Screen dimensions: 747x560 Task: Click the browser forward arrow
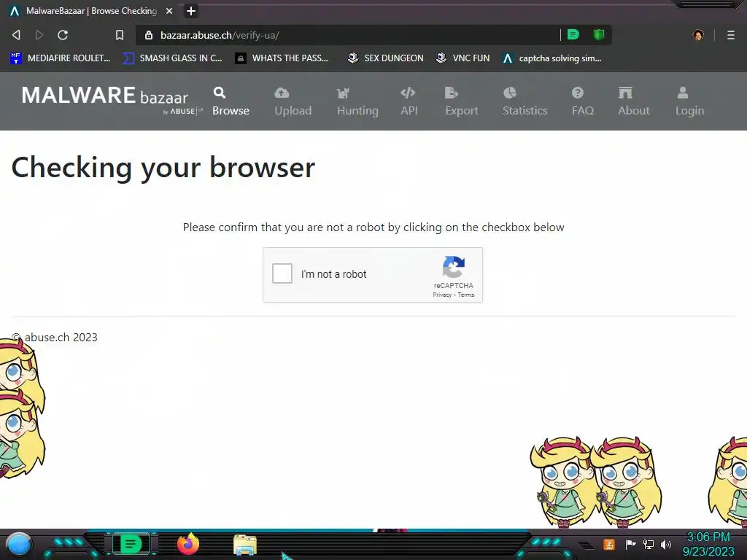pyautogui.click(x=39, y=35)
